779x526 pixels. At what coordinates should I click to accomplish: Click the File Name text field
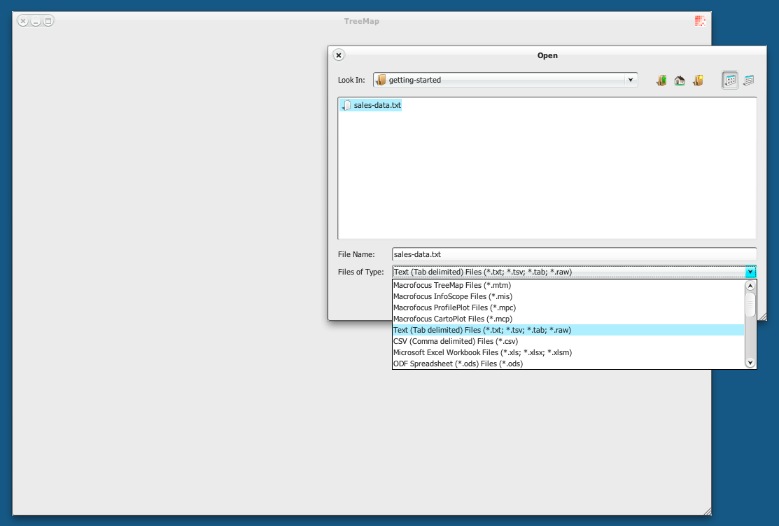(574, 255)
